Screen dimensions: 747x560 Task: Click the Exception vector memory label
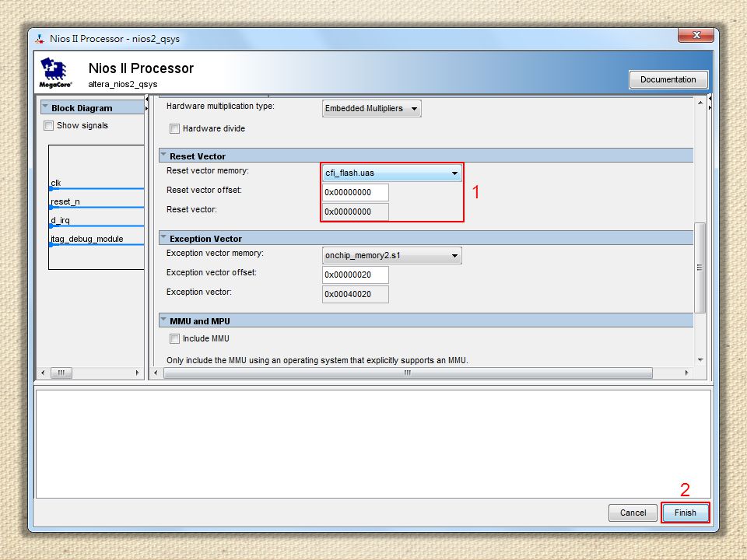tap(215, 253)
